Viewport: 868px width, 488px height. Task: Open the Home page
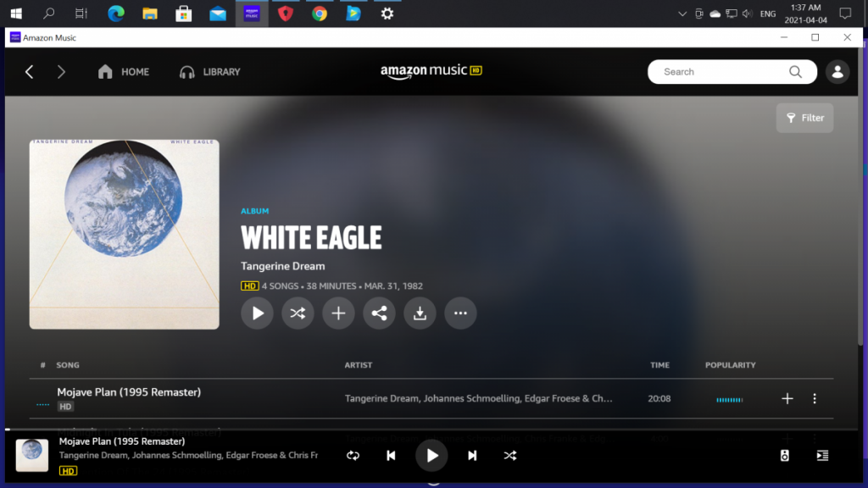click(x=124, y=72)
